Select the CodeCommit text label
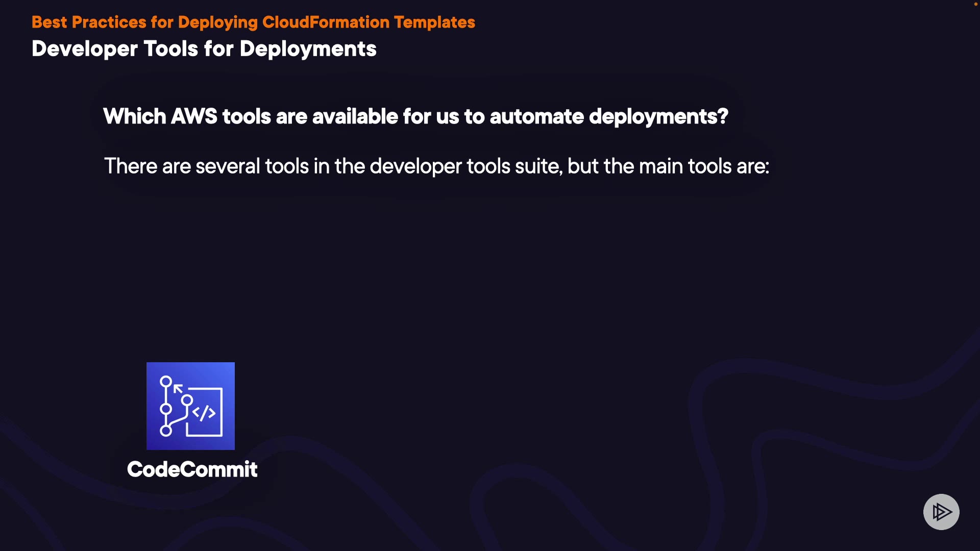 click(x=192, y=469)
